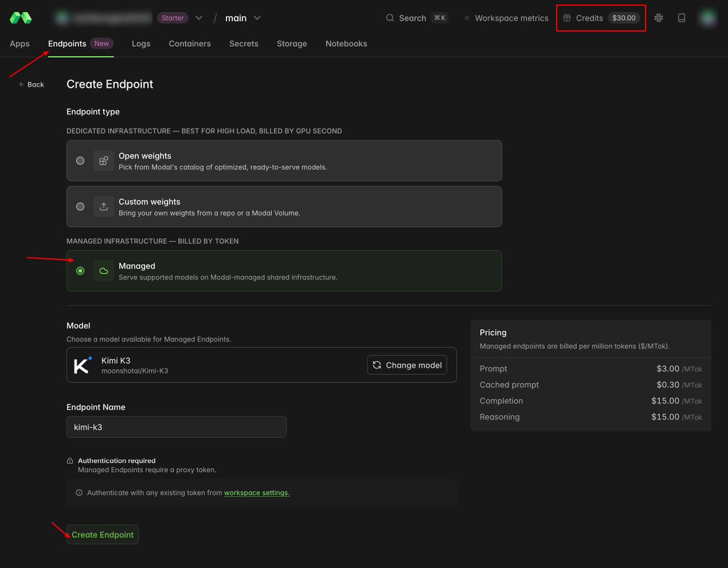Click the Endpoint Name input field
Image resolution: width=728 pixels, height=568 pixels.
click(177, 427)
